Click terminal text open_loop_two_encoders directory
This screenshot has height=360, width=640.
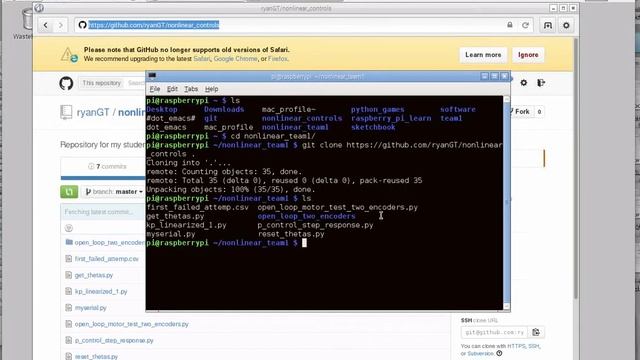306,216
